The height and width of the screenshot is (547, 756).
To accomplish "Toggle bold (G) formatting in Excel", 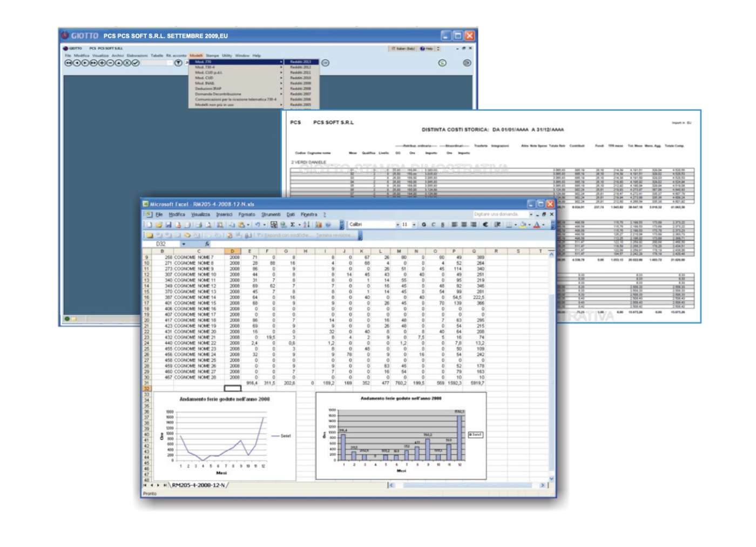I will point(424,225).
